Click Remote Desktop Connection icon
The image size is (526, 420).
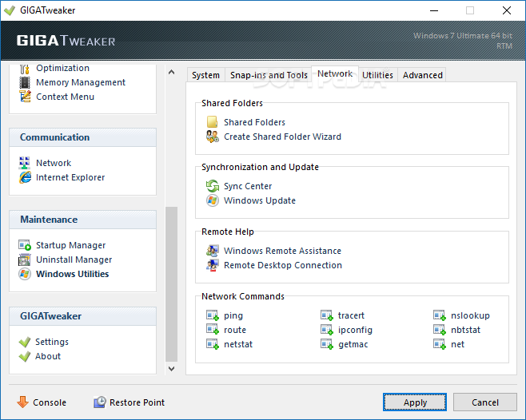coord(212,265)
